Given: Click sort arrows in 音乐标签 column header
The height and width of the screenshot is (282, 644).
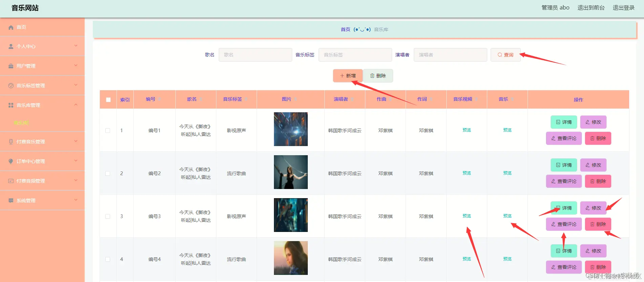Looking at the screenshot, I should (x=246, y=99).
